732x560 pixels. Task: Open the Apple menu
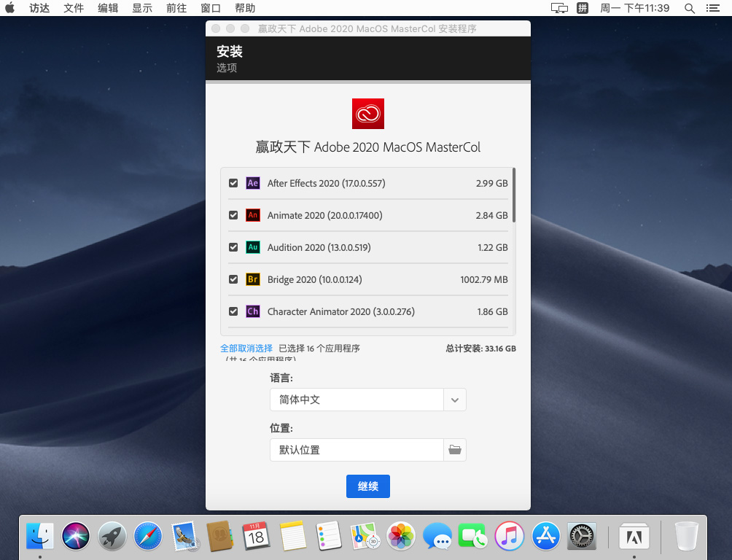coord(9,8)
